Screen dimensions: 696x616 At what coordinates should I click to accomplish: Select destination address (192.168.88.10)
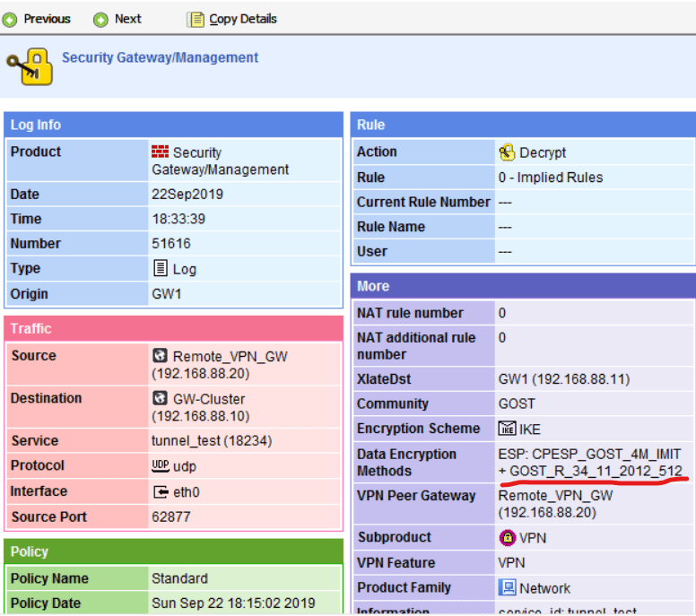201,416
